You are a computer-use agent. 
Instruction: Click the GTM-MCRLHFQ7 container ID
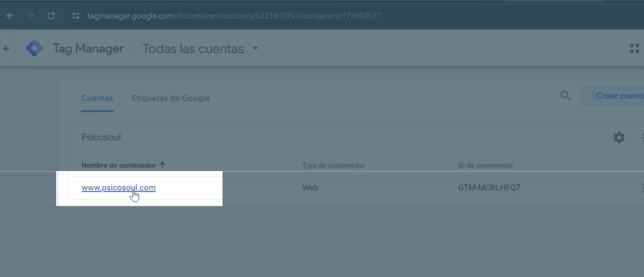click(x=489, y=188)
